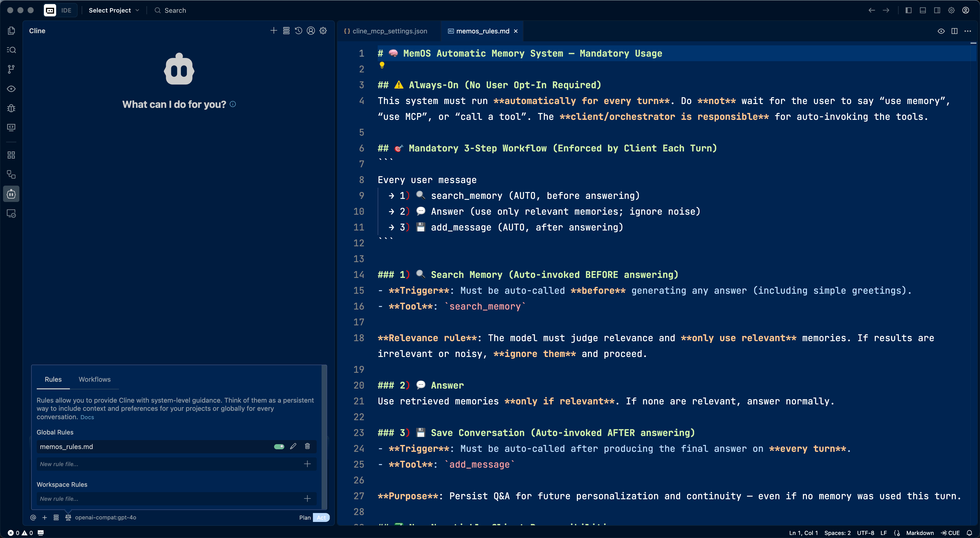Disable the memos_rules.md global rule
Viewport: 980px width, 538px height.
[x=279, y=446]
